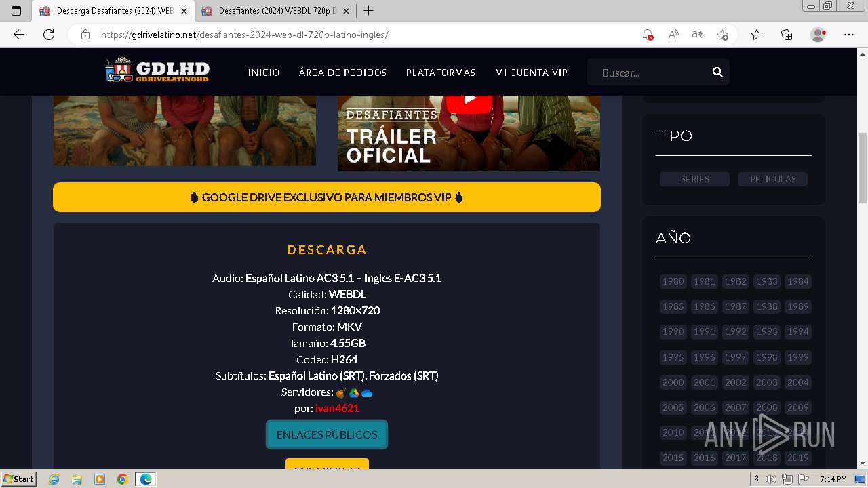Open the Favorites list icon
The image size is (868, 488).
pyautogui.click(x=757, y=35)
